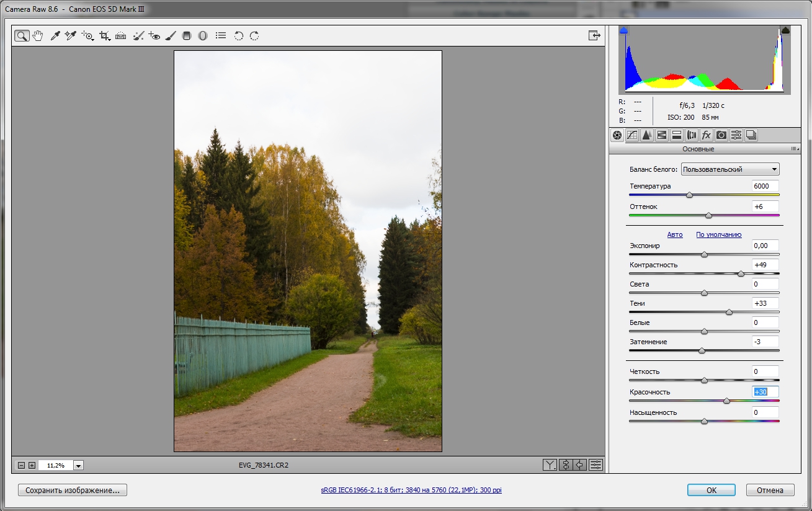Toggle full screen mode icon

(595, 36)
